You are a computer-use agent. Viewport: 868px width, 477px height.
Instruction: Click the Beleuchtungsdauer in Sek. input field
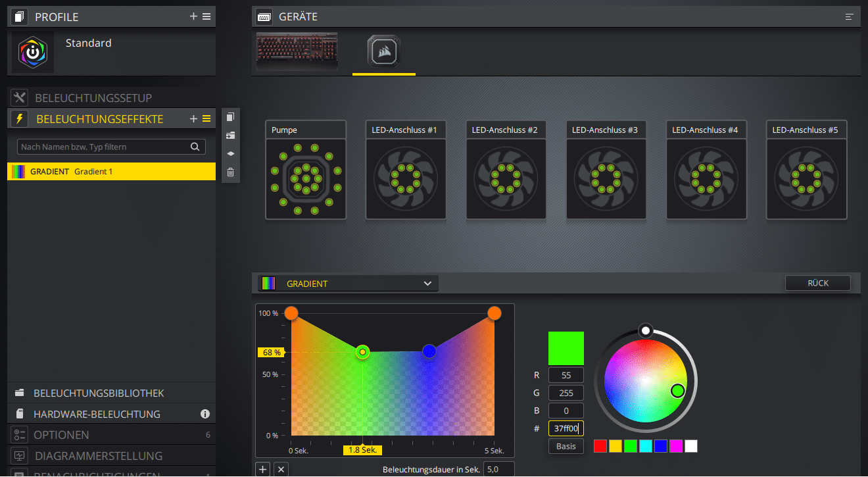498,470
